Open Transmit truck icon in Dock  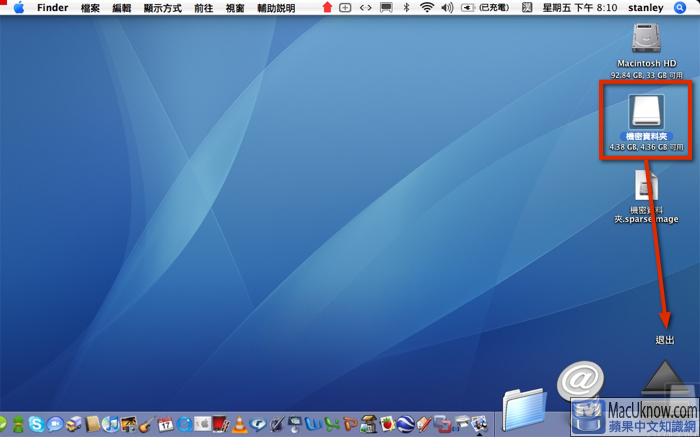[74, 424]
